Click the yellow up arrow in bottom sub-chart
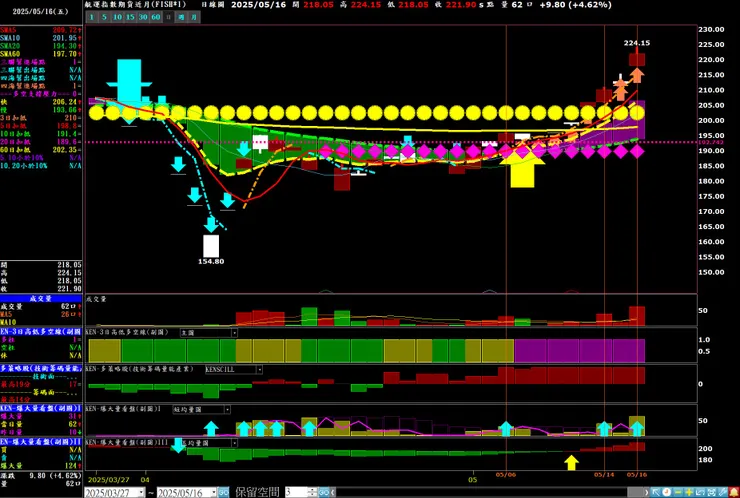 tap(572, 463)
